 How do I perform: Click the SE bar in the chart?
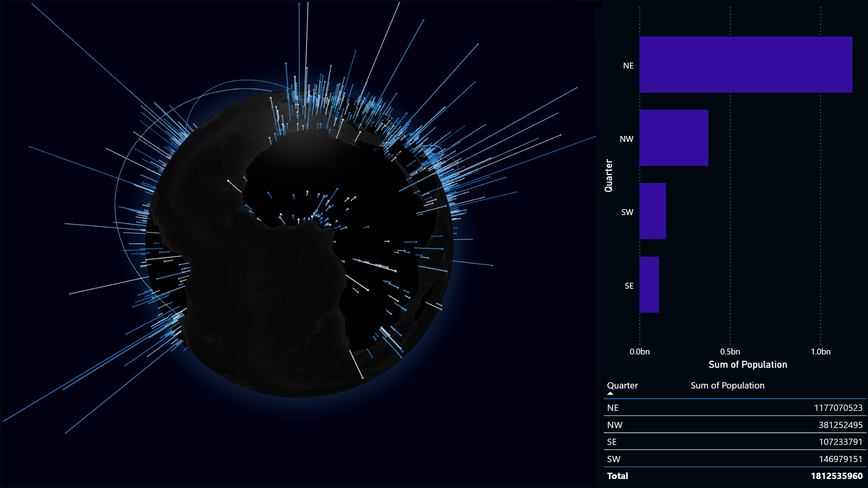[649, 285]
